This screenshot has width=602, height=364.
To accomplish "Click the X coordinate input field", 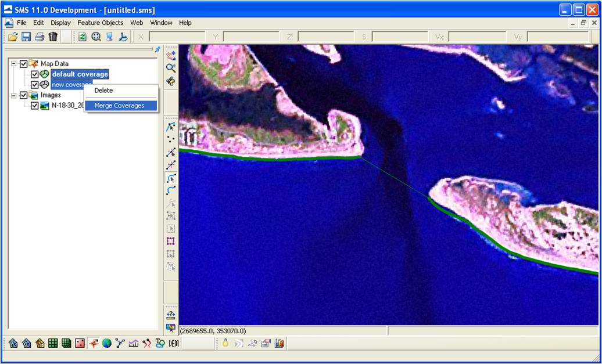I will click(x=177, y=37).
